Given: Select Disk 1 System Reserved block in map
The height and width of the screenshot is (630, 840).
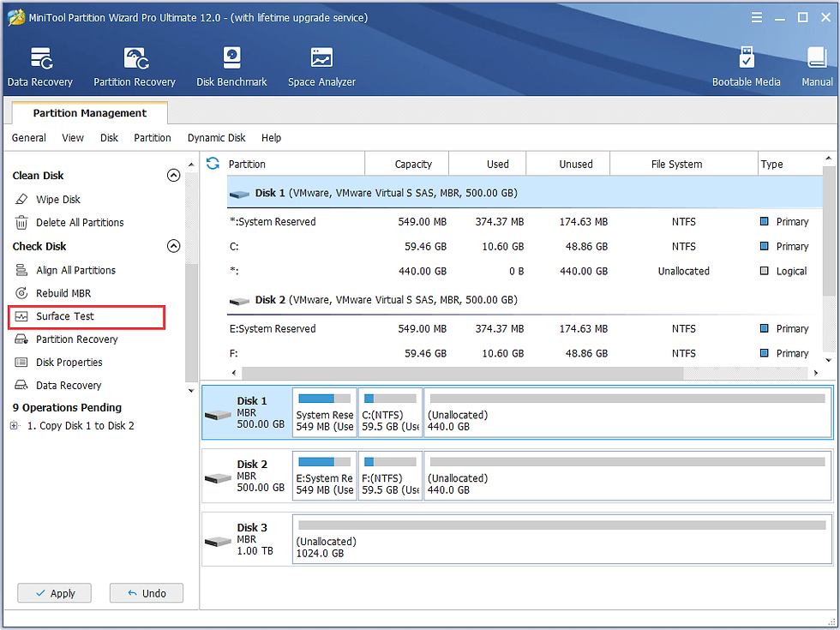Looking at the screenshot, I should point(325,412).
